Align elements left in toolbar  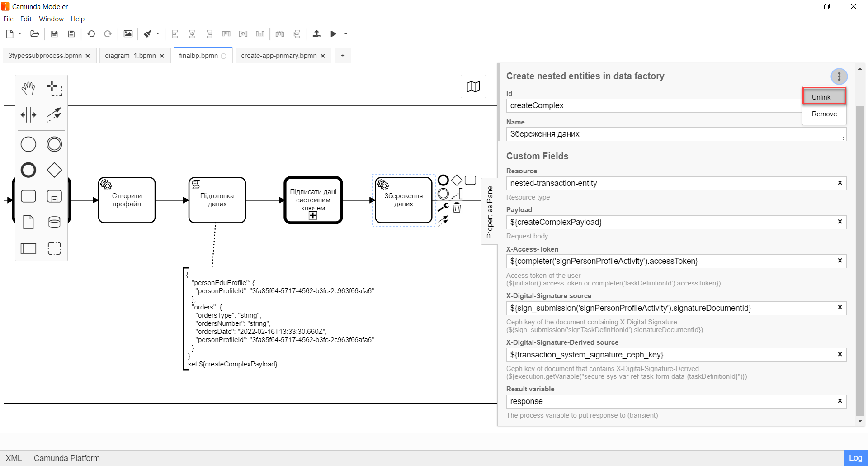point(175,34)
